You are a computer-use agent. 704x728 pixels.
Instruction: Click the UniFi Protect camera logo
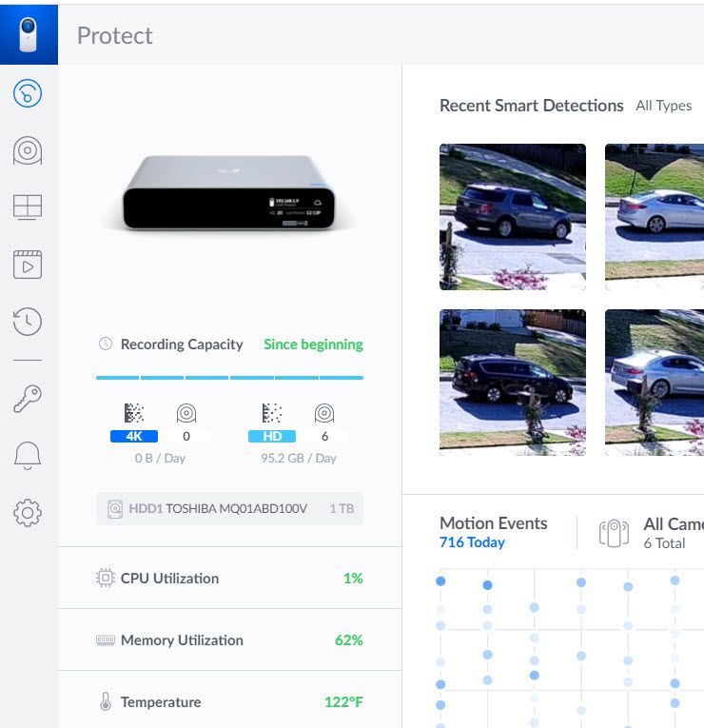pos(29,34)
